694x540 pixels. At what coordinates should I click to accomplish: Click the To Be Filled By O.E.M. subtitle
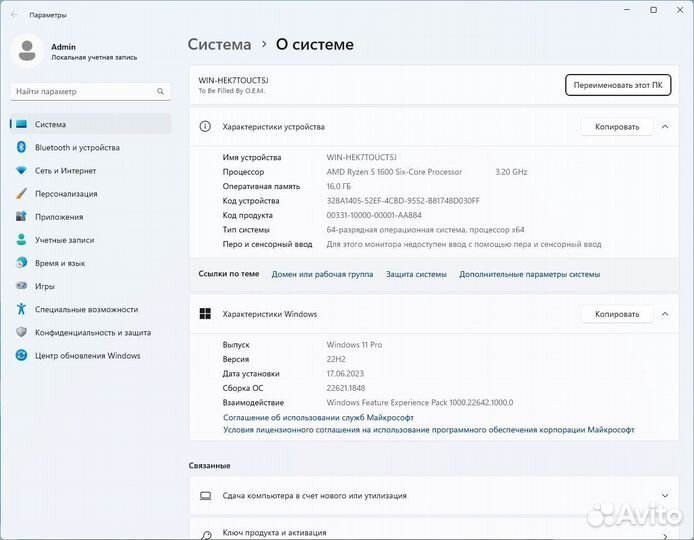pos(231,91)
